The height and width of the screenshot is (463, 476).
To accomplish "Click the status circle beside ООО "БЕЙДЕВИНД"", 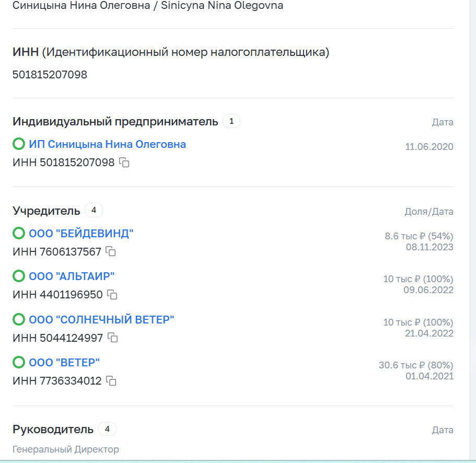I will click(x=17, y=234).
